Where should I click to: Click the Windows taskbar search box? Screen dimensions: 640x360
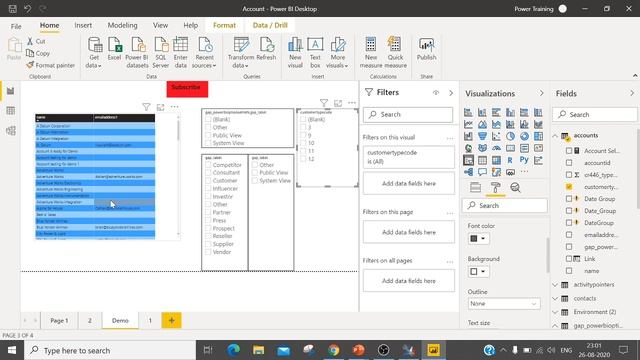(110, 350)
